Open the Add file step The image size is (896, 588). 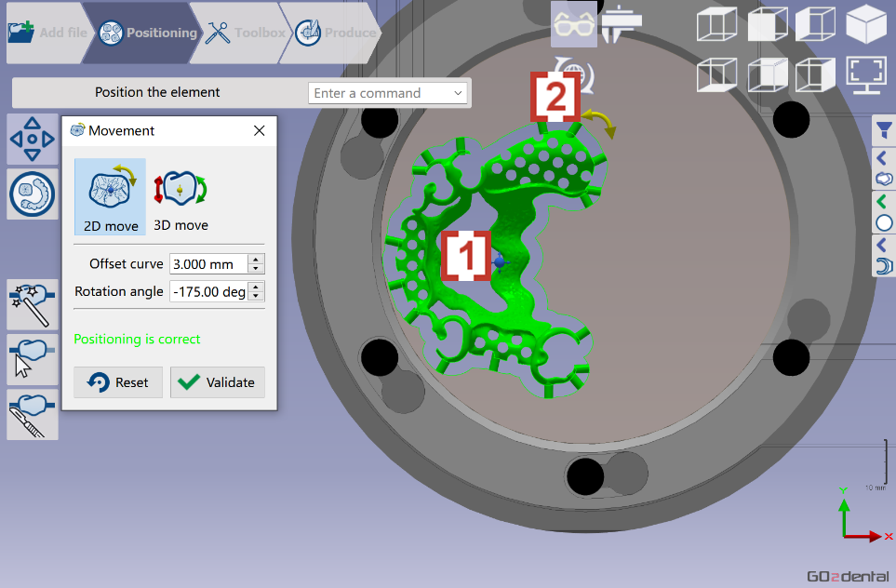coord(48,33)
